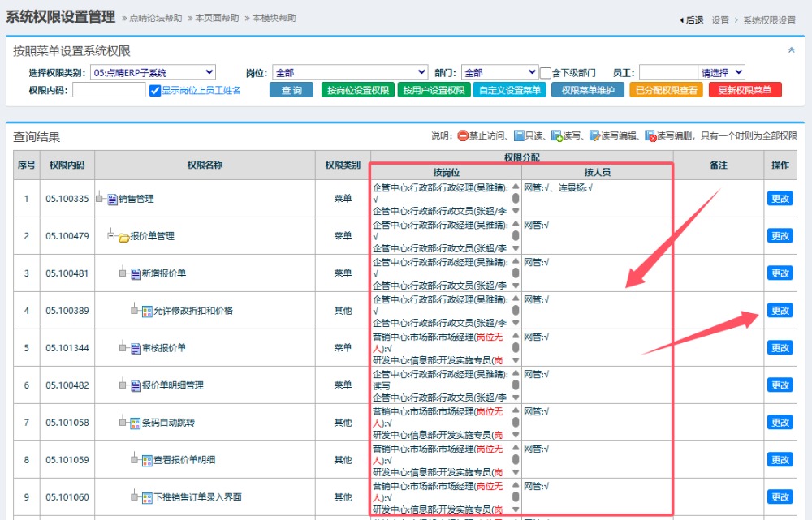Uncheck 显示岗位上员工姓名 checkbox

pos(155,91)
